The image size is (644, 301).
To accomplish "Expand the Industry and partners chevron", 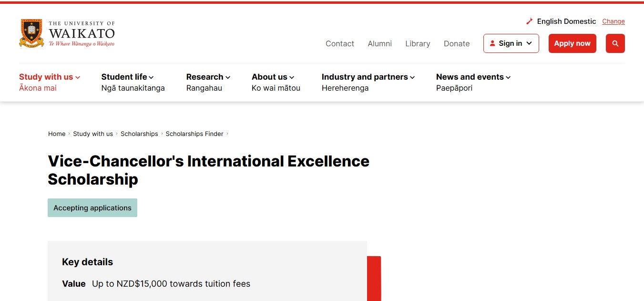I will click(412, 77).
